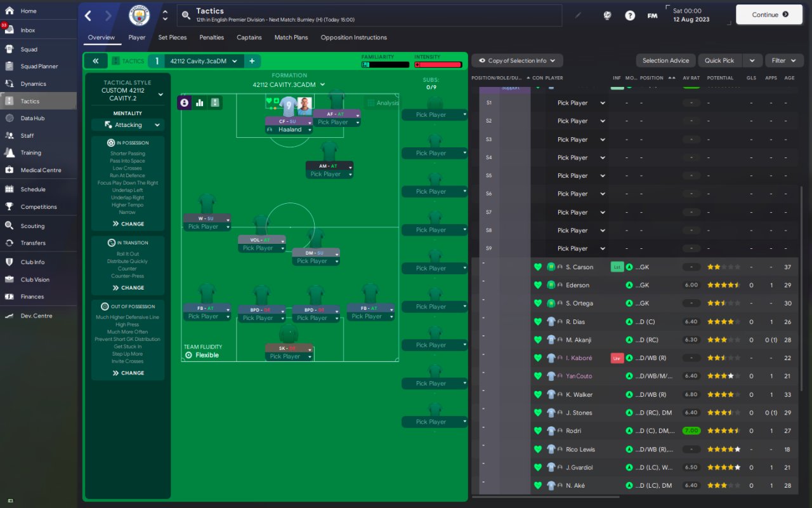Open the Club Info shield icon
The height and width of the screenshot is (508, 812).
pos(10,262)
